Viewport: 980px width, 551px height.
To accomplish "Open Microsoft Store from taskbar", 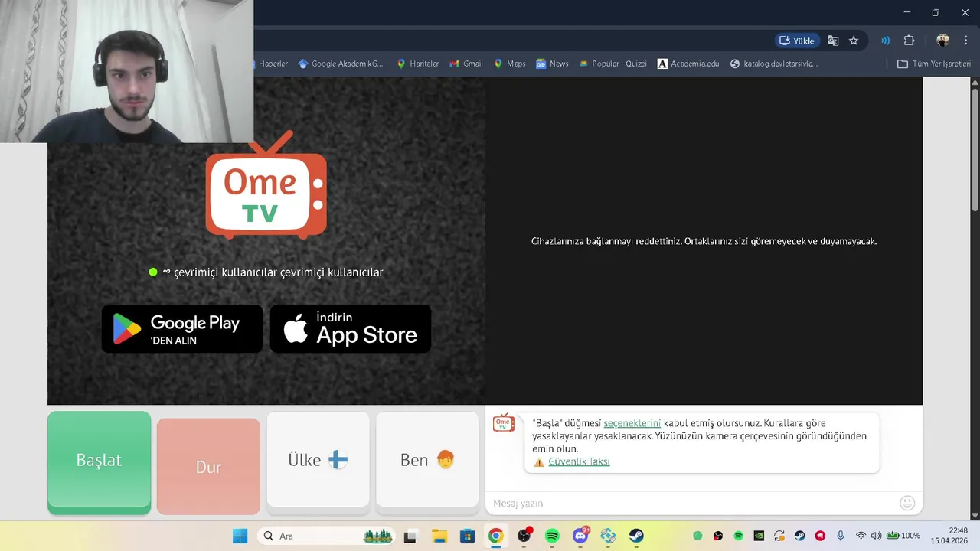I will tap(467, 536).
